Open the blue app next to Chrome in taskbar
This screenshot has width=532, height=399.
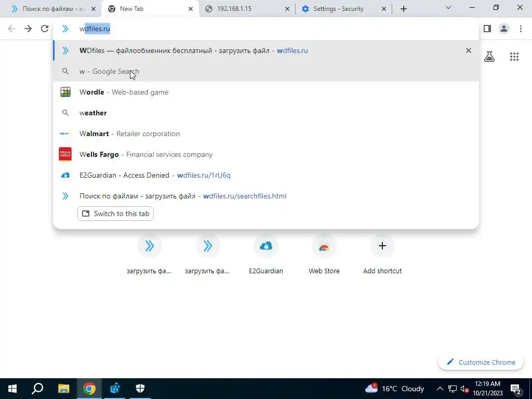pos(115,389)
